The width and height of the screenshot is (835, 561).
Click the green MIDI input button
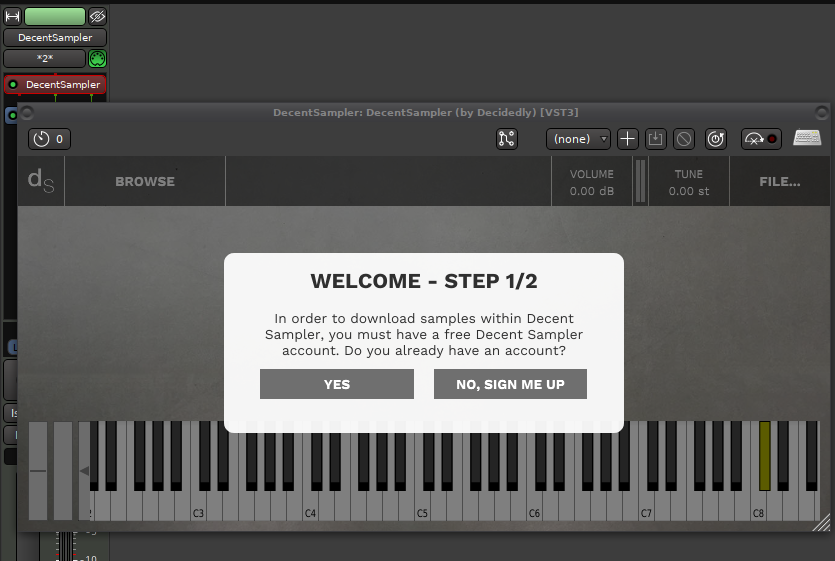(x=97, y=58)
